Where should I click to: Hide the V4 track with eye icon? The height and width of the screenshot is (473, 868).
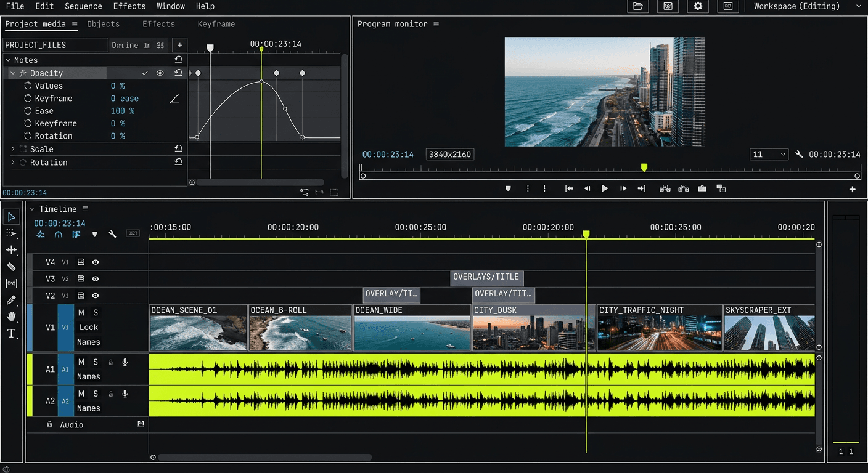point(96,262)
